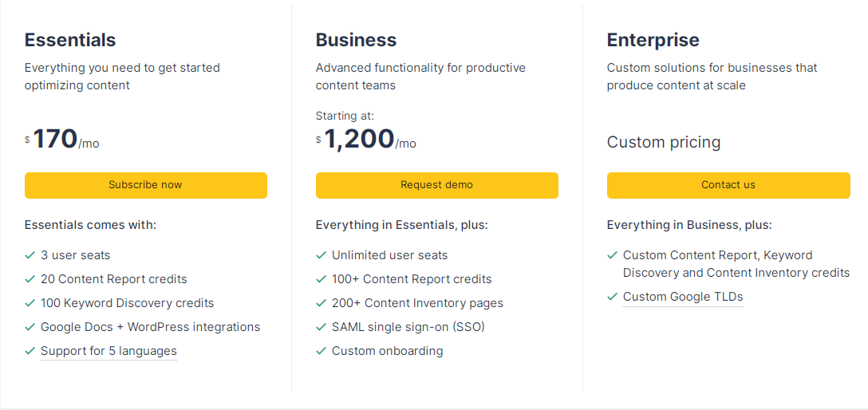Click the $1,200/mo price text
The height and width of the screenshot is (410, 868).
[367, 140]
